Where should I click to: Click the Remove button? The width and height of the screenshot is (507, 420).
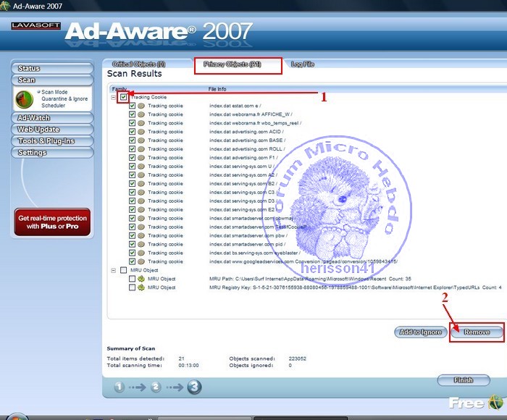[x=477, y=332]
